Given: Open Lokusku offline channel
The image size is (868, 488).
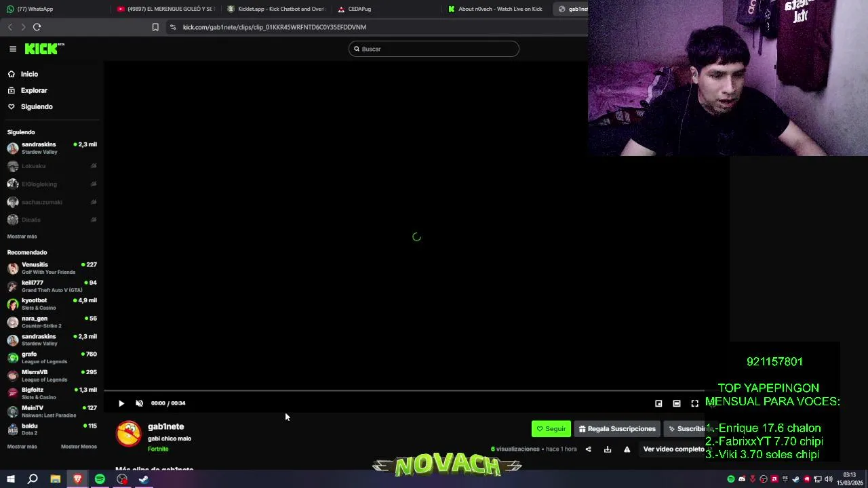Looking at the screenshot, I should [x=52, y=166].
